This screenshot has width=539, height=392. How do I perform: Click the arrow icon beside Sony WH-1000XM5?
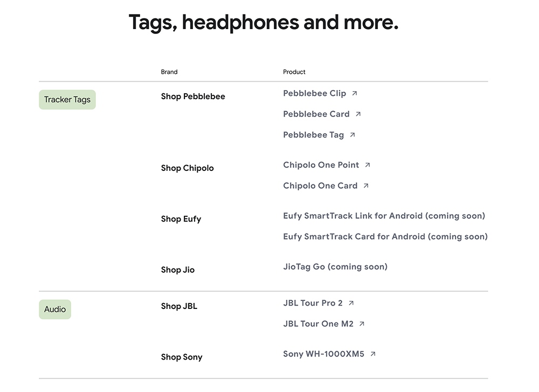pos(373,354)
